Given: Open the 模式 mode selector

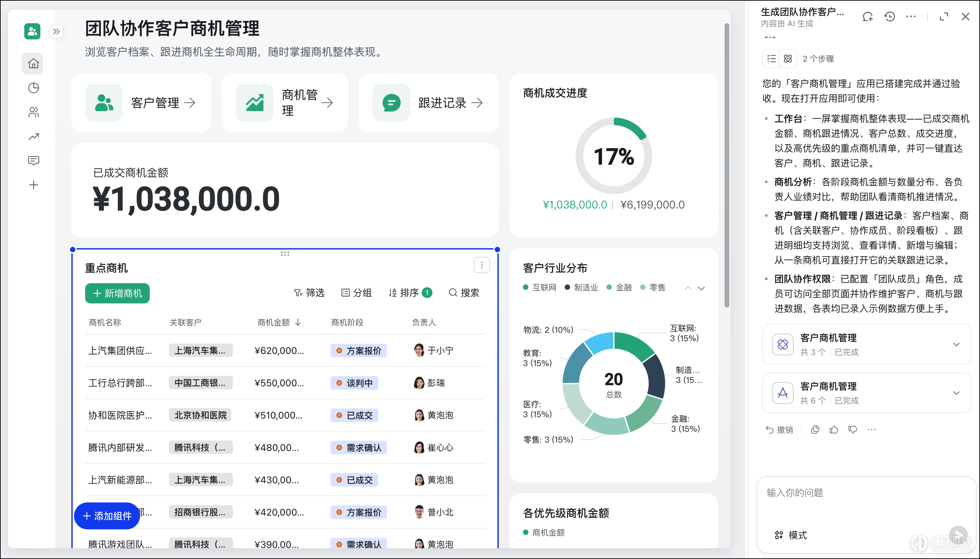Looking at the screenshot, I should click(791, 535).
